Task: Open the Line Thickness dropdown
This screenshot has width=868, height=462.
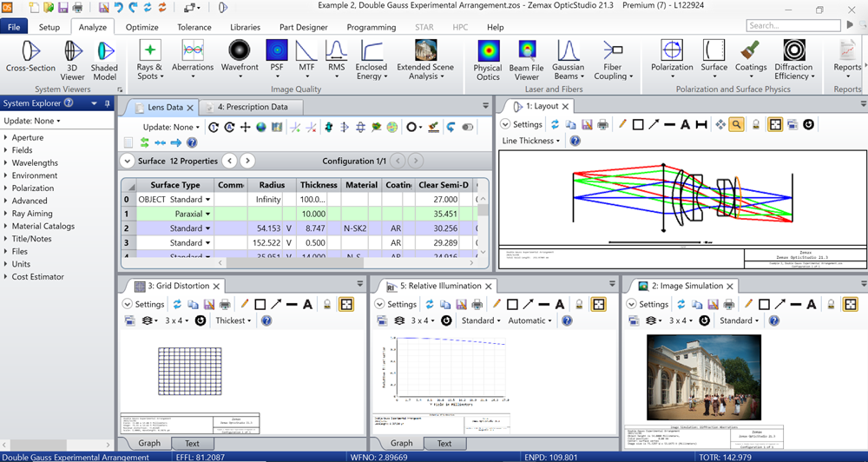Action: click(x=531, y=141)
